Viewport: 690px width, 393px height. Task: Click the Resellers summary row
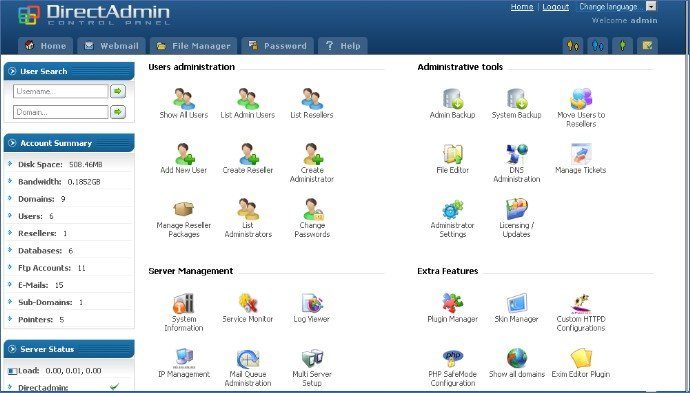[69, 233]
